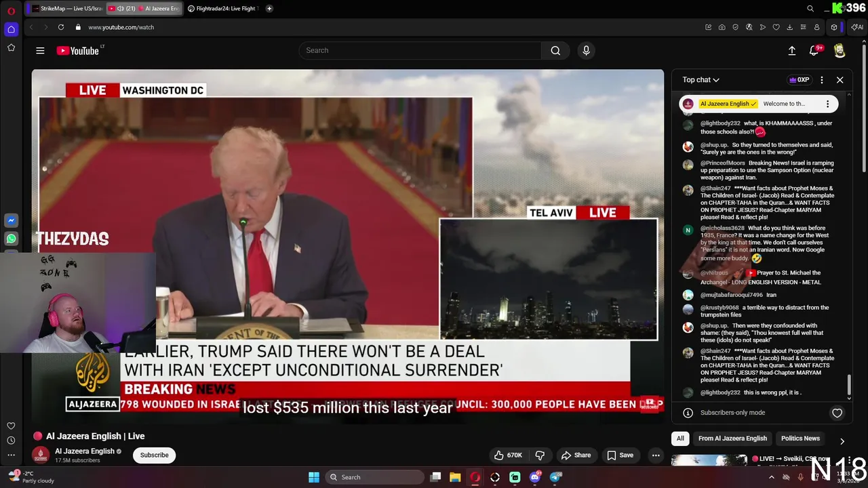Viewport: 868px width, 488px height.
Task: Heart reaction in live chat footer
Action: click(x=837, y=413)
